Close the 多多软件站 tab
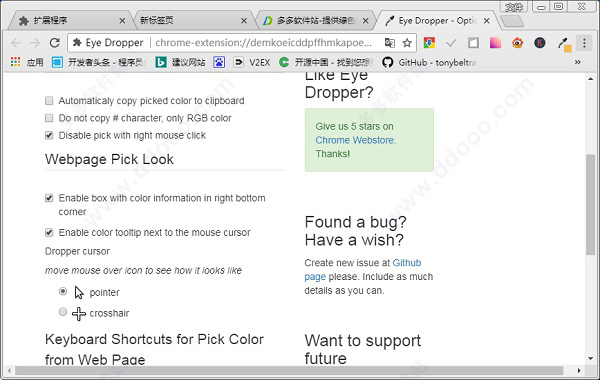This screenshot has height=380, width=600. [x=365, y=21]
